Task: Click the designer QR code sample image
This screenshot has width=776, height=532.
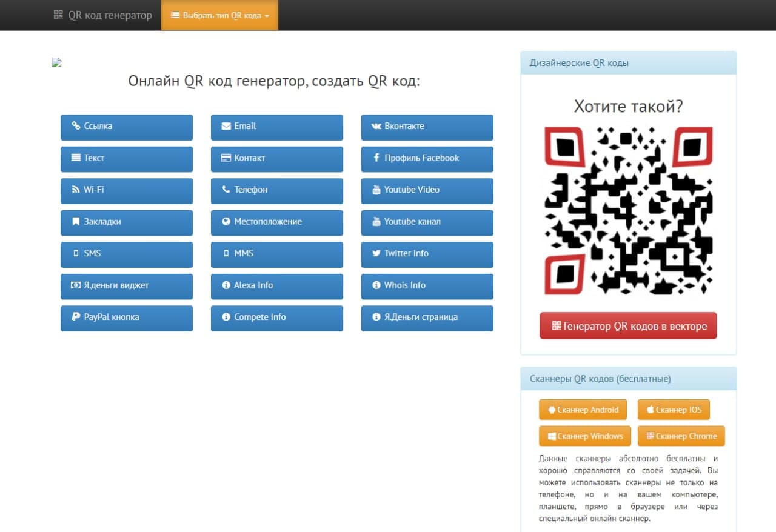Action: 628,210
